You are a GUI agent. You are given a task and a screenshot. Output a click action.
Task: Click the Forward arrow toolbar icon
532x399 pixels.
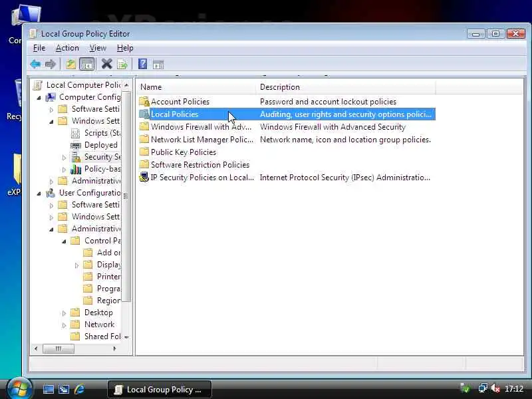(51, 64)
